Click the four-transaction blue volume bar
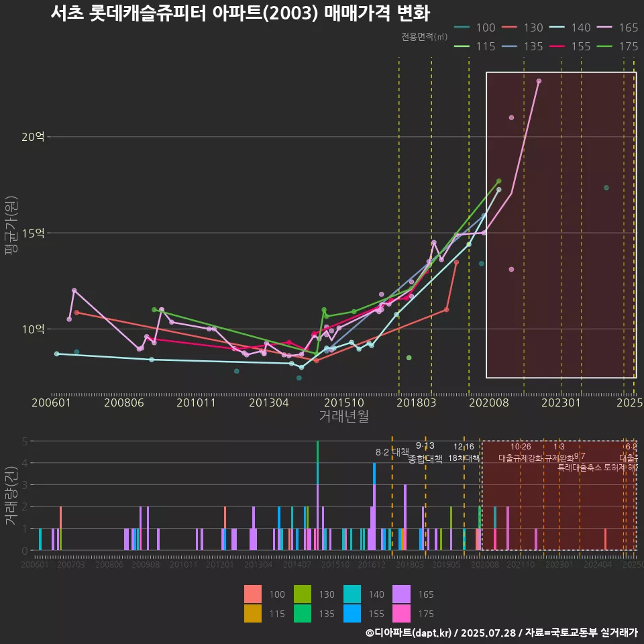Image resolution: width=644 pixels, height=644 pixels. [374, 506]
